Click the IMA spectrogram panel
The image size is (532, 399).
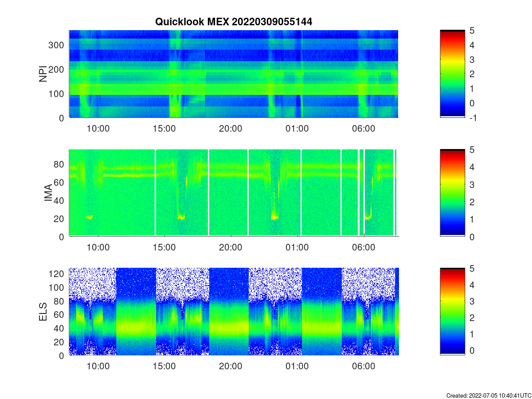(x=234, y=193)
